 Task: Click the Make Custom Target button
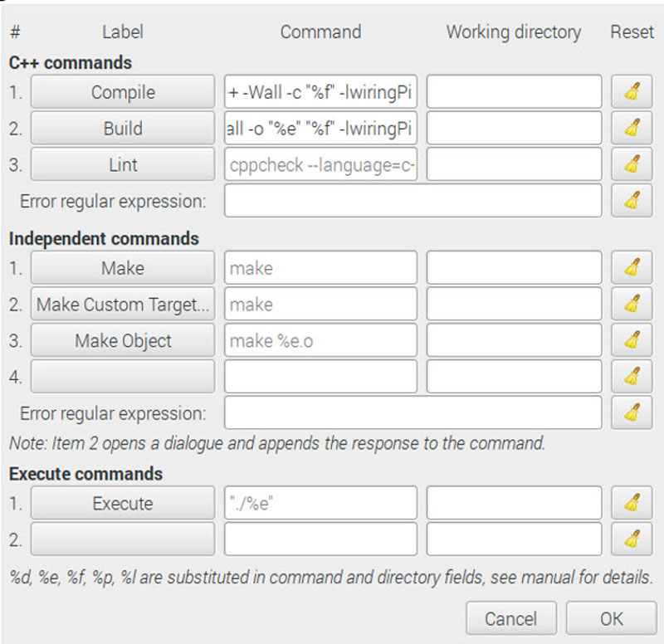point(121,304)
